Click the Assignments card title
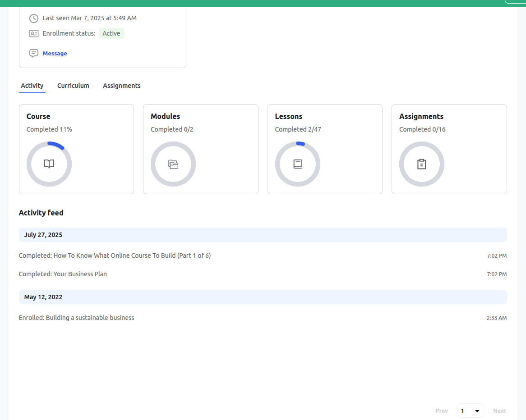Image resolution: width=526 pixels, height=420 pixels. pyautogui.click(x=421, y=116)
